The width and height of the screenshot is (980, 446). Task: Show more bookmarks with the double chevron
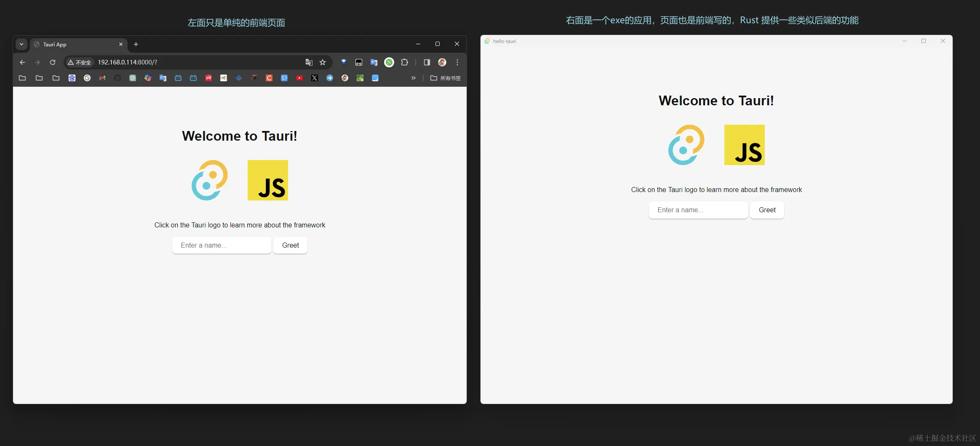[414, 78]
